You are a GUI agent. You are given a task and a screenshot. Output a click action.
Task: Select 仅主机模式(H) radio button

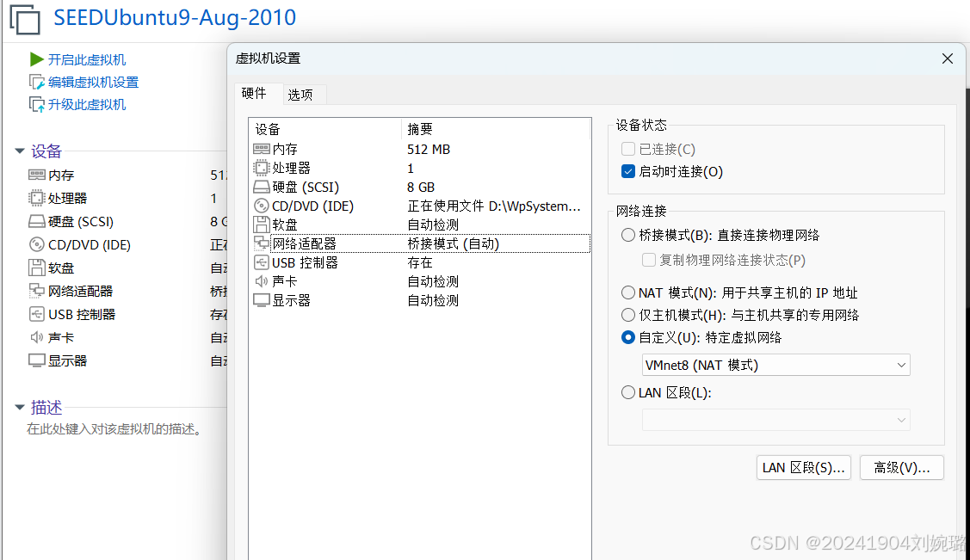628,315
